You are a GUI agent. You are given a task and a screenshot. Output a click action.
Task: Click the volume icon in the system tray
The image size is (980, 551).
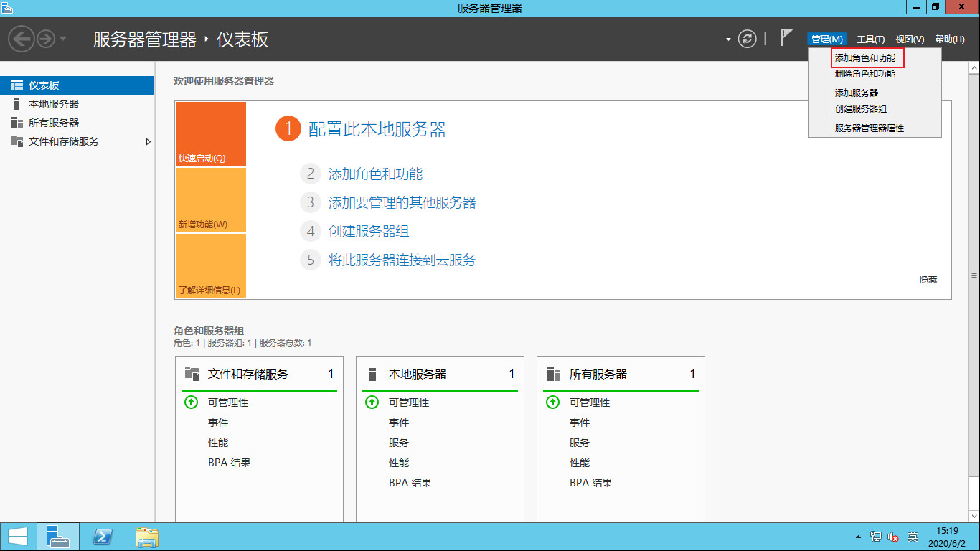coord(892,536)
